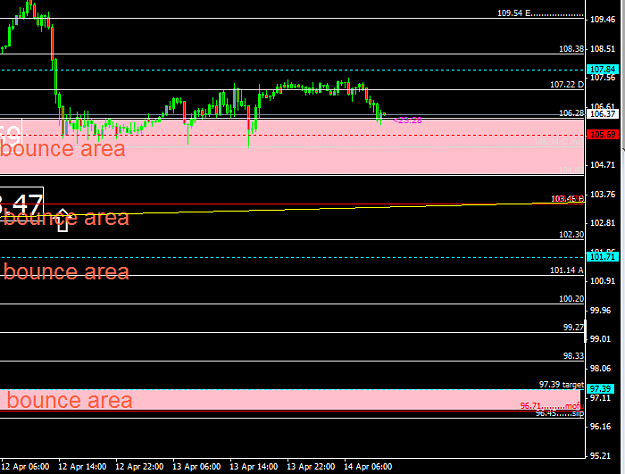Select the white up-arrow marker on chart

[x=63, y=220]
